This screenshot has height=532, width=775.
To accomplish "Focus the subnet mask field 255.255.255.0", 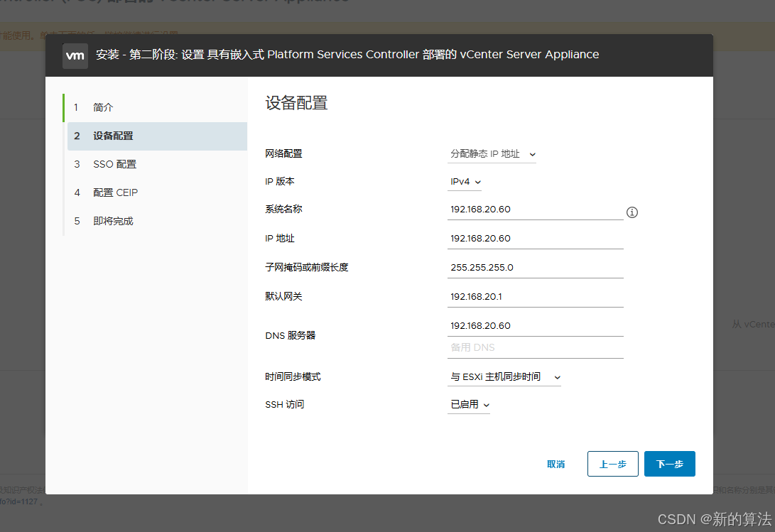I will pos(536,268).
